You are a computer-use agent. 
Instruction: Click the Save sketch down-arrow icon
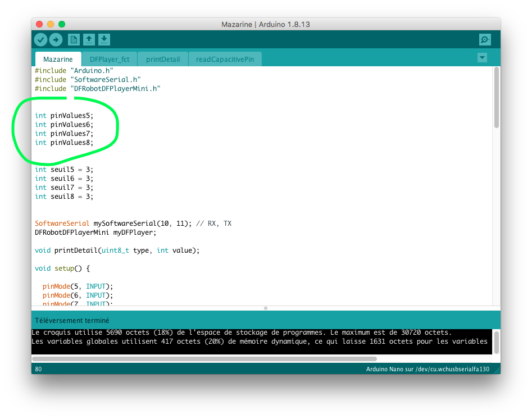tap(104, 39)
